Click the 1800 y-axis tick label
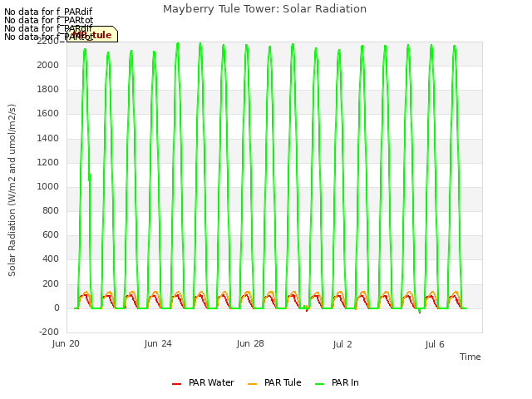 tap(48, 89)
